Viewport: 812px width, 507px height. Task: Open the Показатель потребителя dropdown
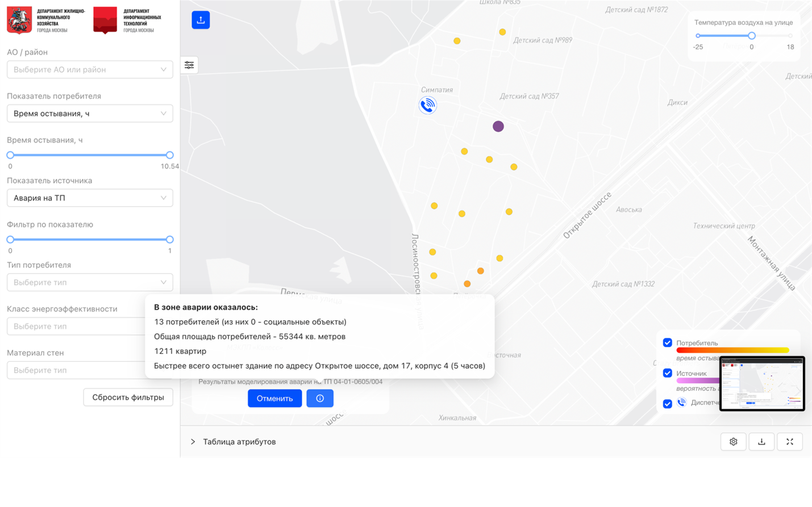click(x=90, y=114)
